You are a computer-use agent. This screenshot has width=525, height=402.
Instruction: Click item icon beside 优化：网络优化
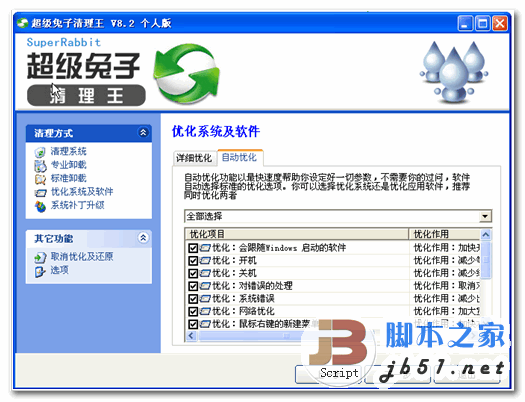(x=205, y=312)
